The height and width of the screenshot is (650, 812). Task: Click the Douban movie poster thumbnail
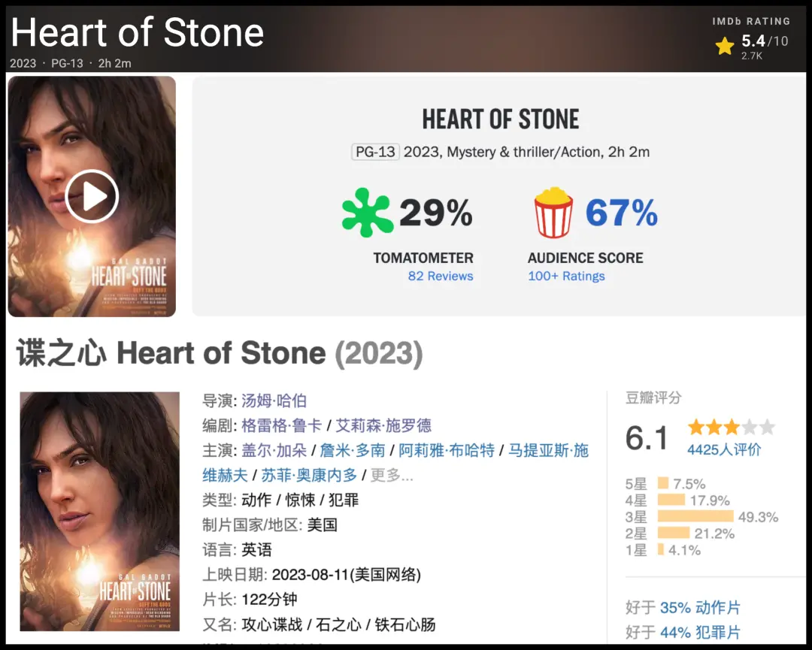(x=100, y=511)
